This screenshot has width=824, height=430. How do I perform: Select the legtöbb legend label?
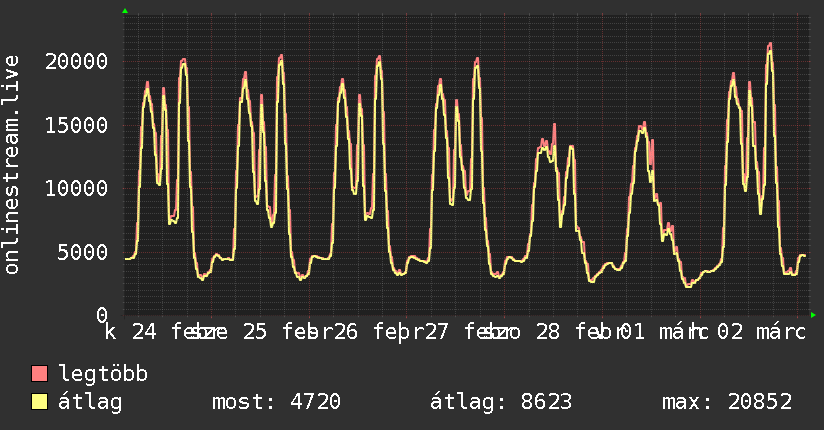click(x=103, y=373)
